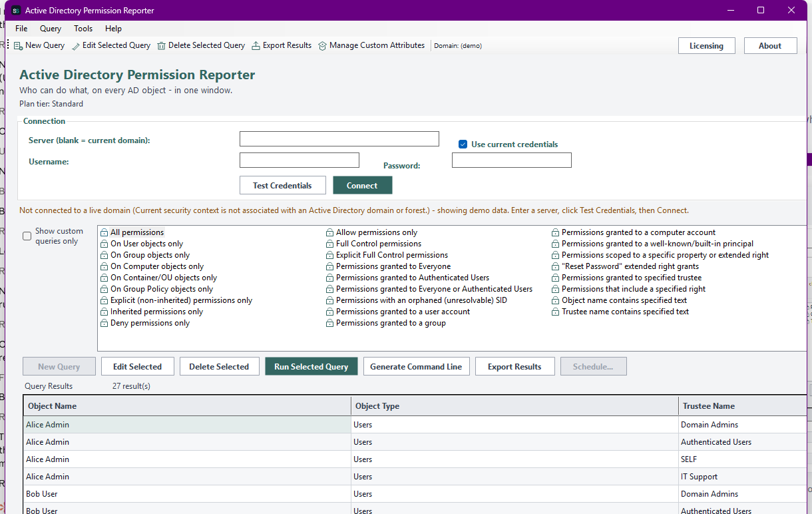Click the IT Support trustee cell
The image size is (812, 514).
click(x=744, y=477)
